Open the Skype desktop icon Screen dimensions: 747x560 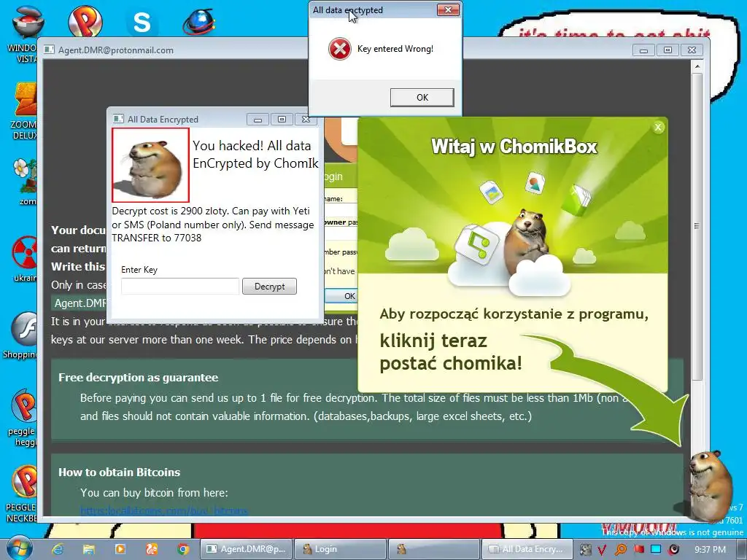(142, 22)
